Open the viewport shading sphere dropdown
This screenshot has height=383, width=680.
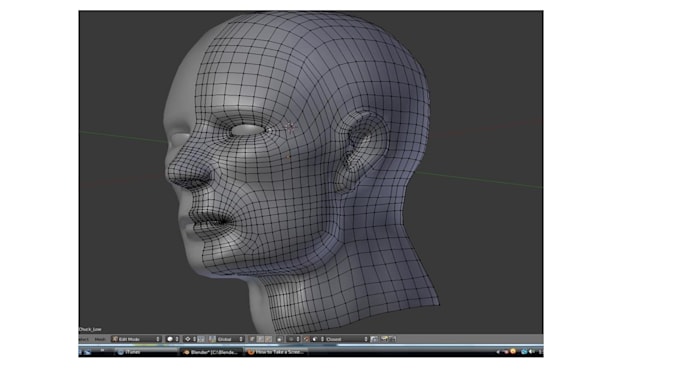click(173, 339)
